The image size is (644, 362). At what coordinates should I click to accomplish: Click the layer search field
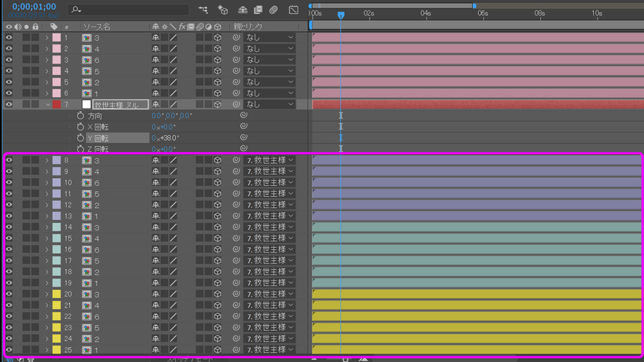pos(131,10)
